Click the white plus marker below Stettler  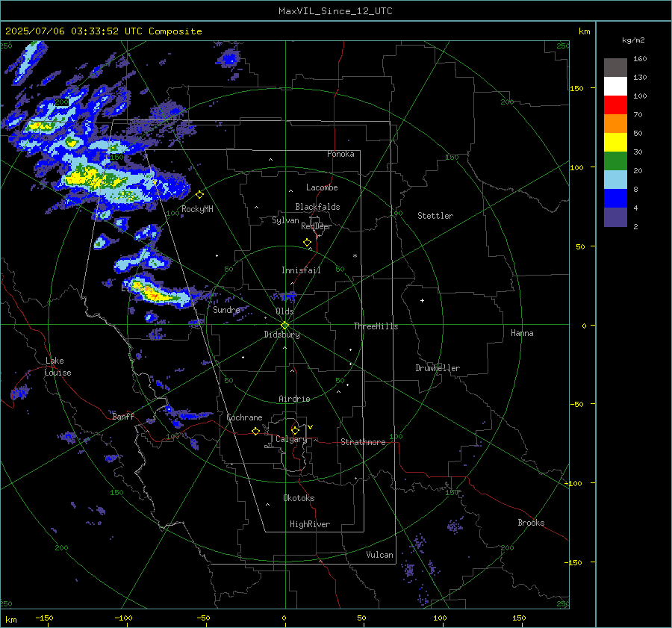click(x=422, y=300)
